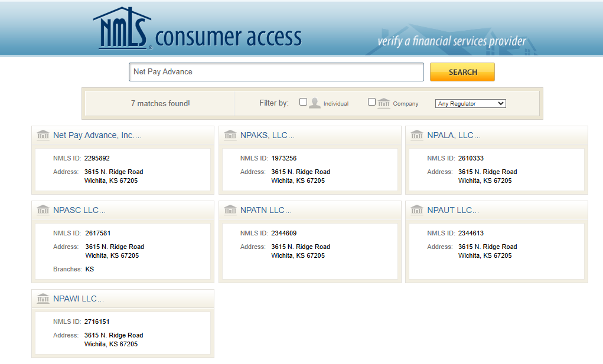The width and height of the screenshot is (603, 364).
Task: Click the building icon next to NPALA, LLC
Action: pyautogui.click(x=417, y=135)
